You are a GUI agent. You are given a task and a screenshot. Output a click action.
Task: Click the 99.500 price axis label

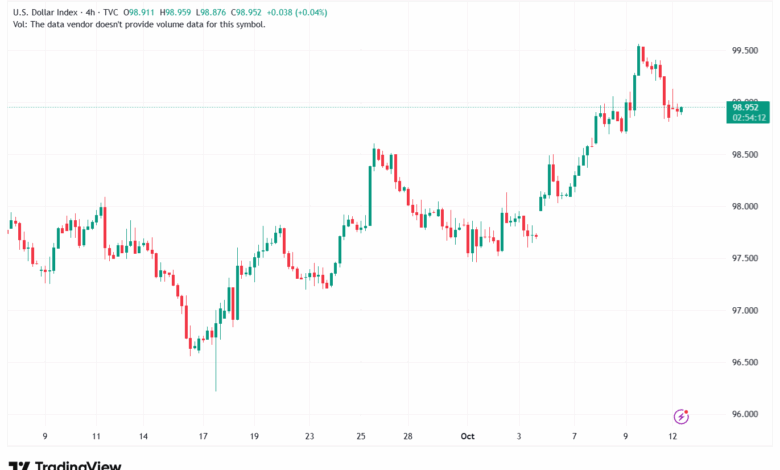coord(745,51)
